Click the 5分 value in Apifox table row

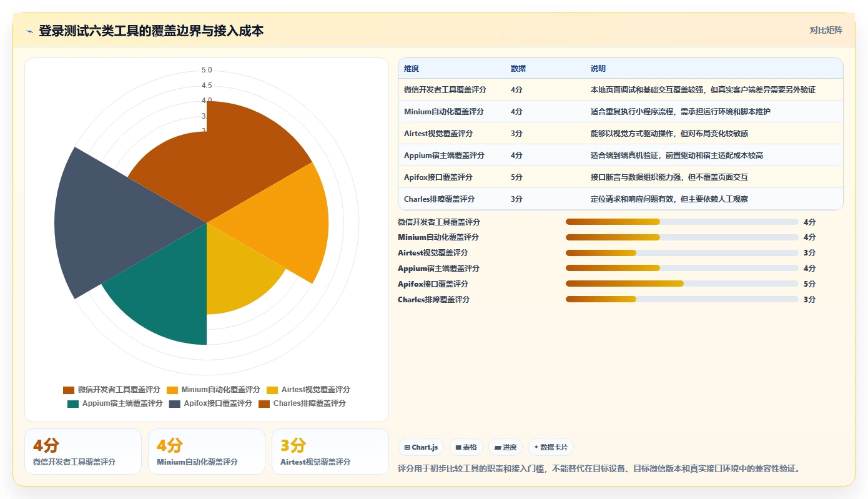point(516,177)
